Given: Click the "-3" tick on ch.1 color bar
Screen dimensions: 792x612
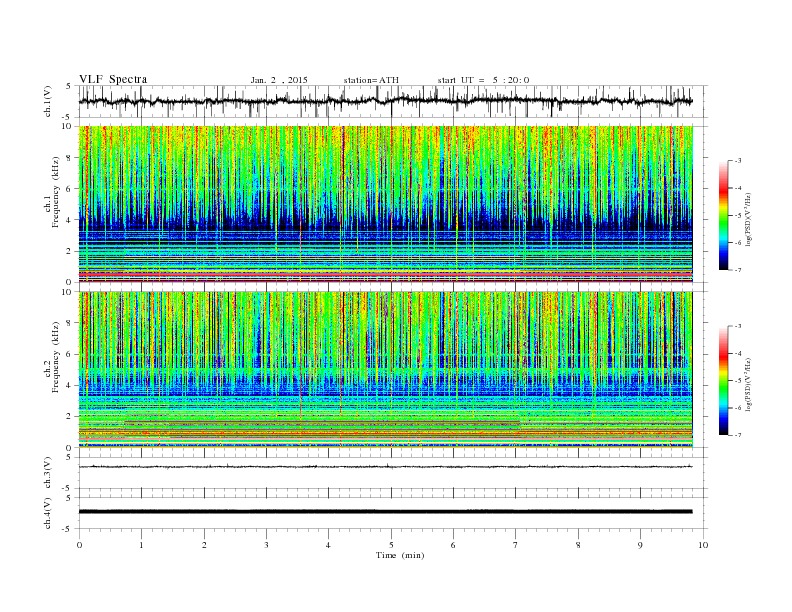Looking at the screenshot, I should (x=737, y=161).
